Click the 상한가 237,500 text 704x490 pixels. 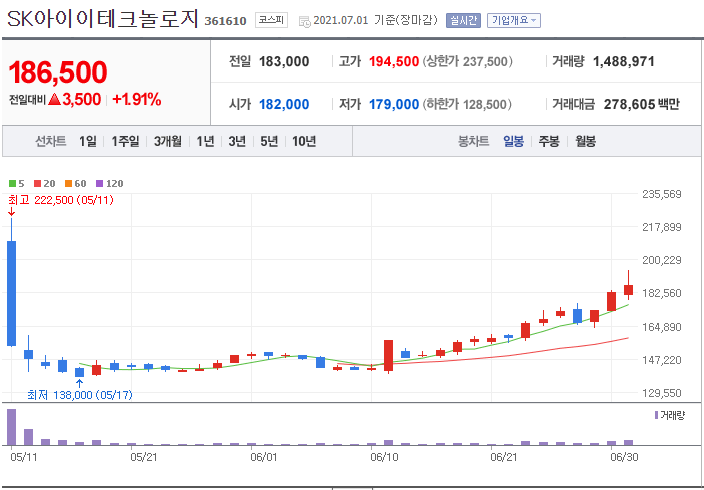pos(467,62)
